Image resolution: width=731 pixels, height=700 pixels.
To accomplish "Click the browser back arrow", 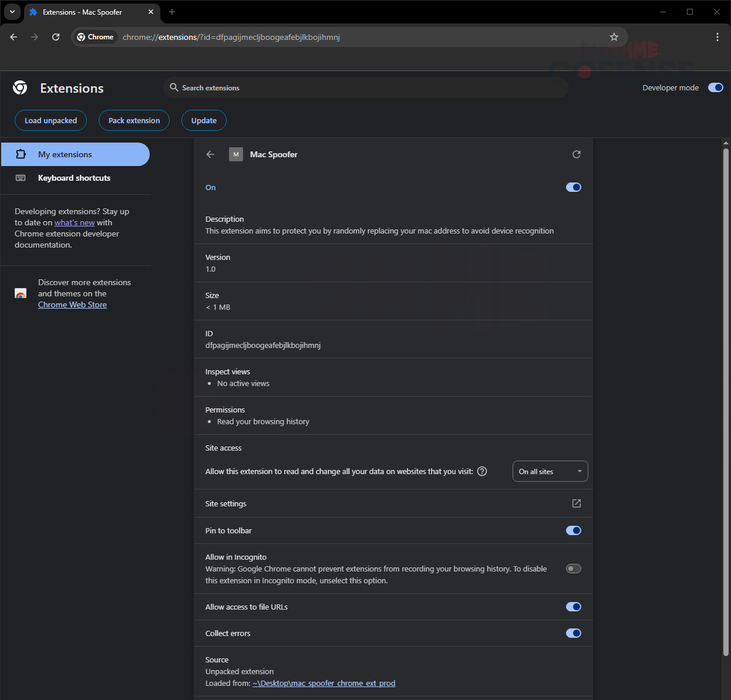I will pyautogui.click(x=14, y=37).
